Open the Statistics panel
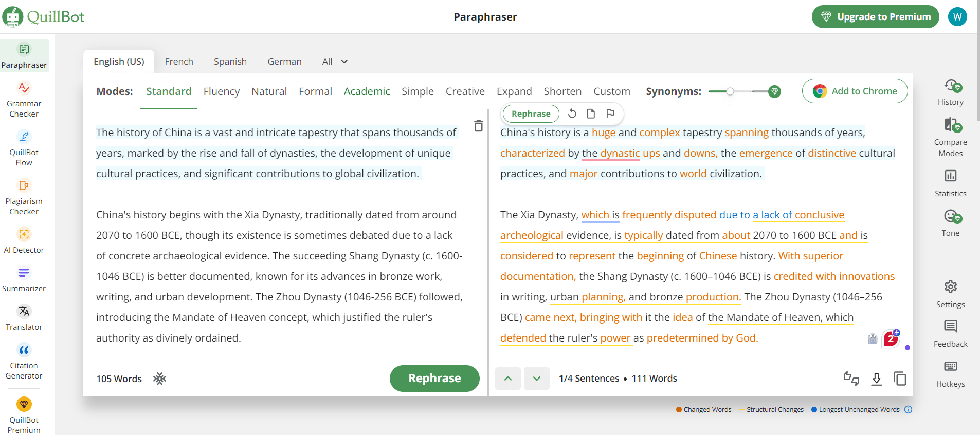Viewport: 980px width, 435px height. tap(950, 183)
